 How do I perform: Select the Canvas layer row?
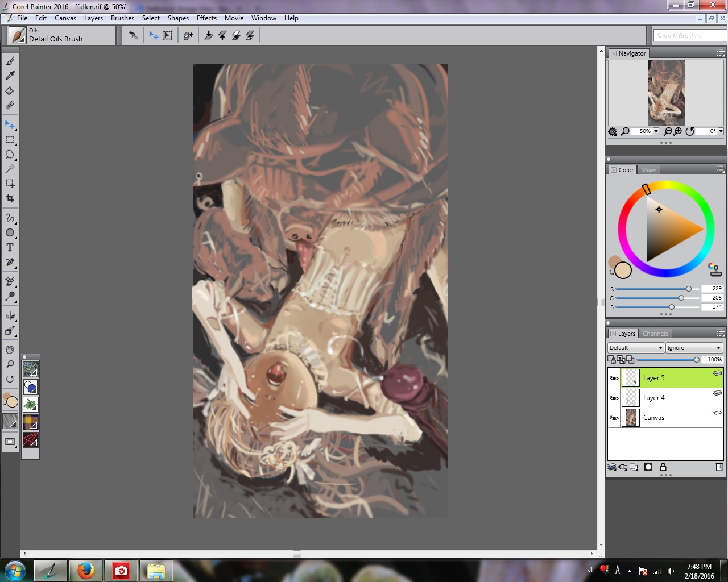pos(665,418)
